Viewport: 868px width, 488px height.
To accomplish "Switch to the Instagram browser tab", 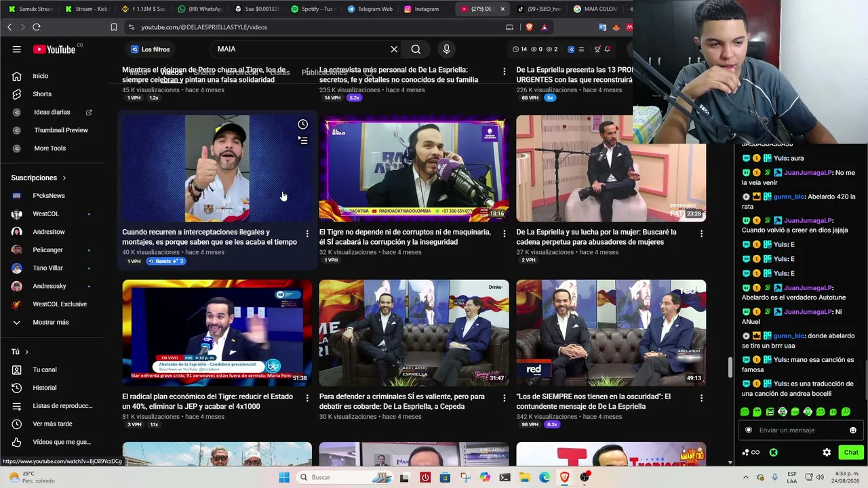I will coord(426,9).
